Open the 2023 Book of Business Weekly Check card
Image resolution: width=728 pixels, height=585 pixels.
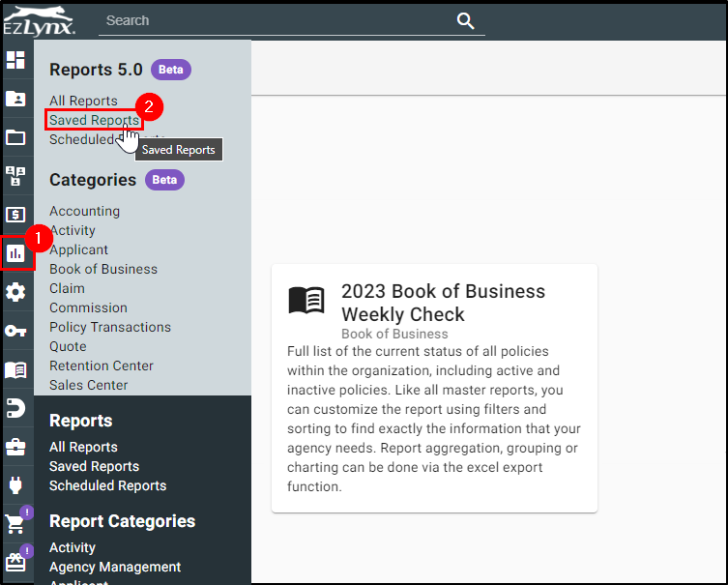click(434, 389)
